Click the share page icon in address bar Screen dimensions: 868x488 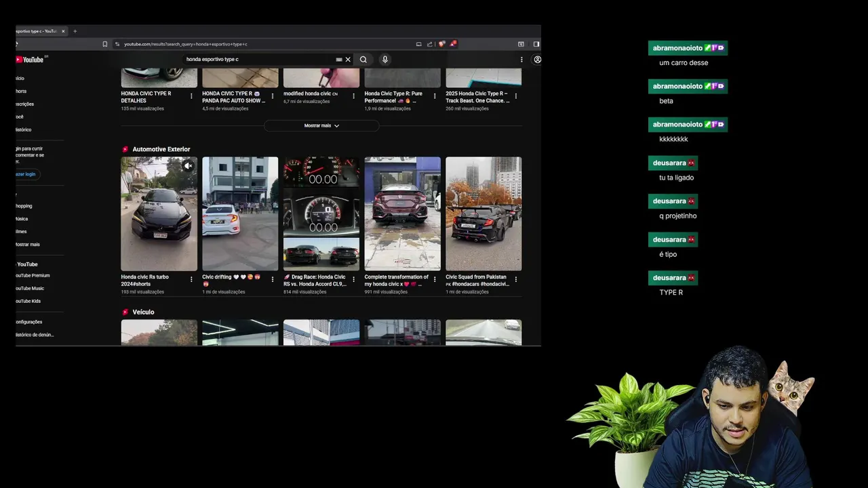point(429,44)
